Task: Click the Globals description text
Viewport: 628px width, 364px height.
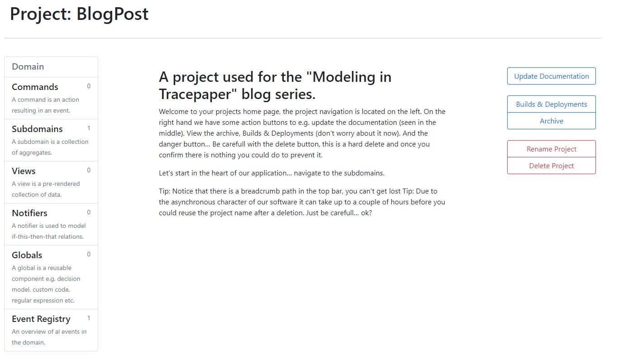Action: click(x=46, y=284)
